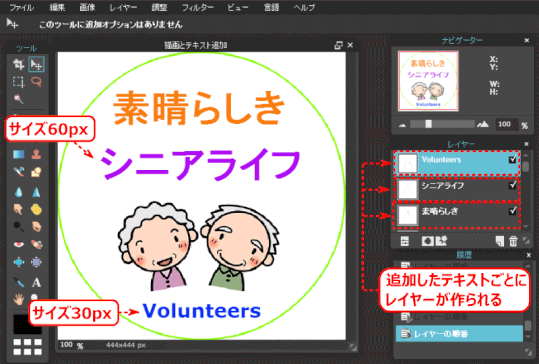Hide the Volunteers layer via checkbox
539x364 pixels.
(513, 159)
